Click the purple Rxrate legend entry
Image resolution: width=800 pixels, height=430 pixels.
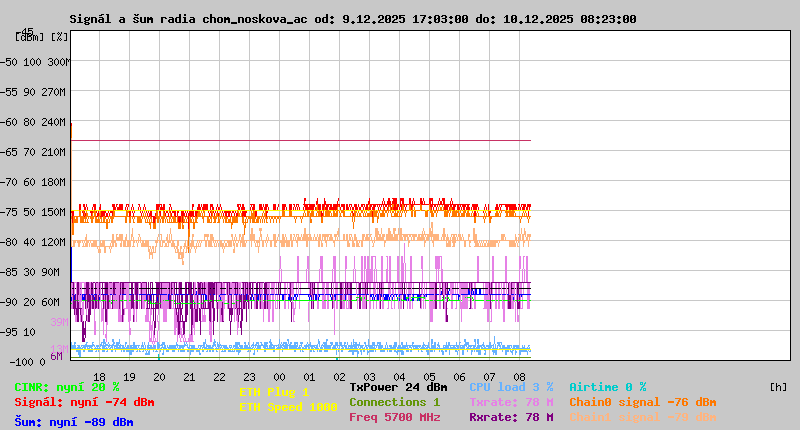(511, 417)
